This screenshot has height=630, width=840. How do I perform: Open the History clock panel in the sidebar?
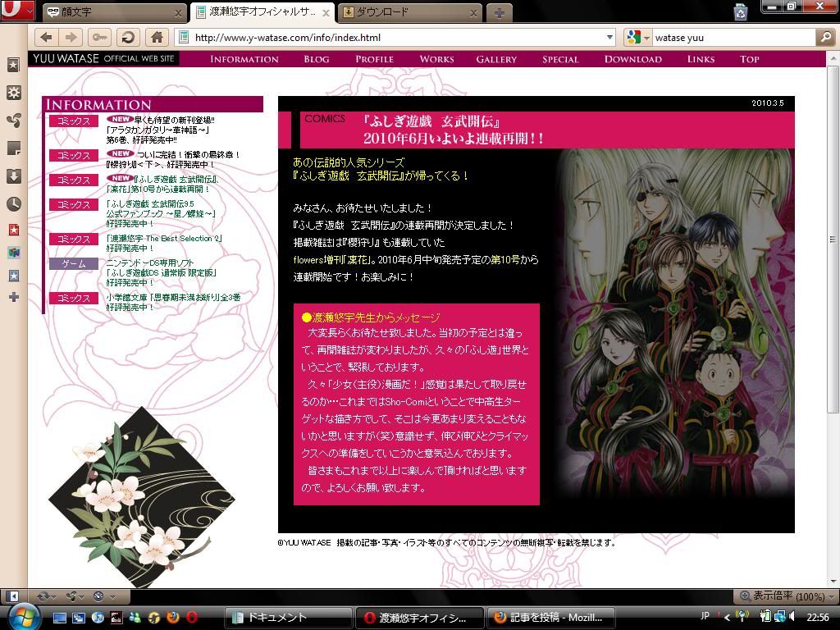click(13, 203)
